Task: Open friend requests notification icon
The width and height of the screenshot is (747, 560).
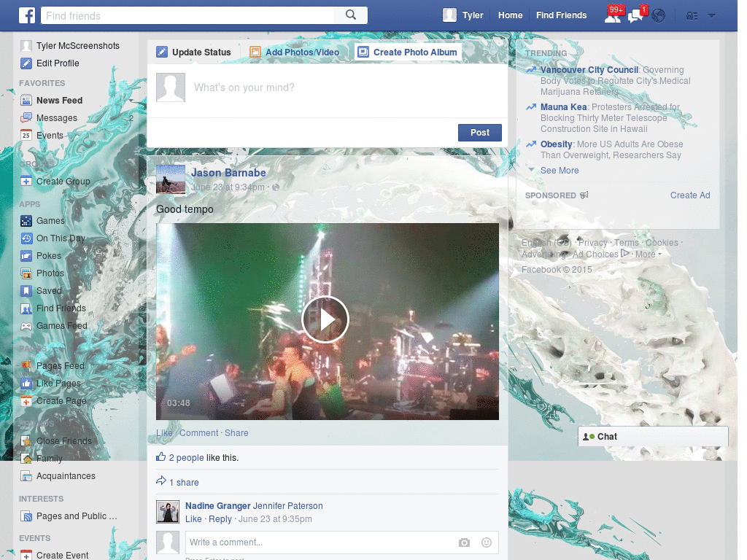Action: coord(613,16)
